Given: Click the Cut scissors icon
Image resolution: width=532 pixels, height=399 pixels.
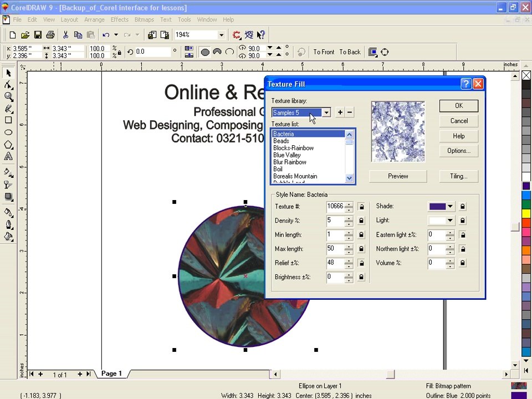Looking at the screenshot, I should [x=65, y=35].
